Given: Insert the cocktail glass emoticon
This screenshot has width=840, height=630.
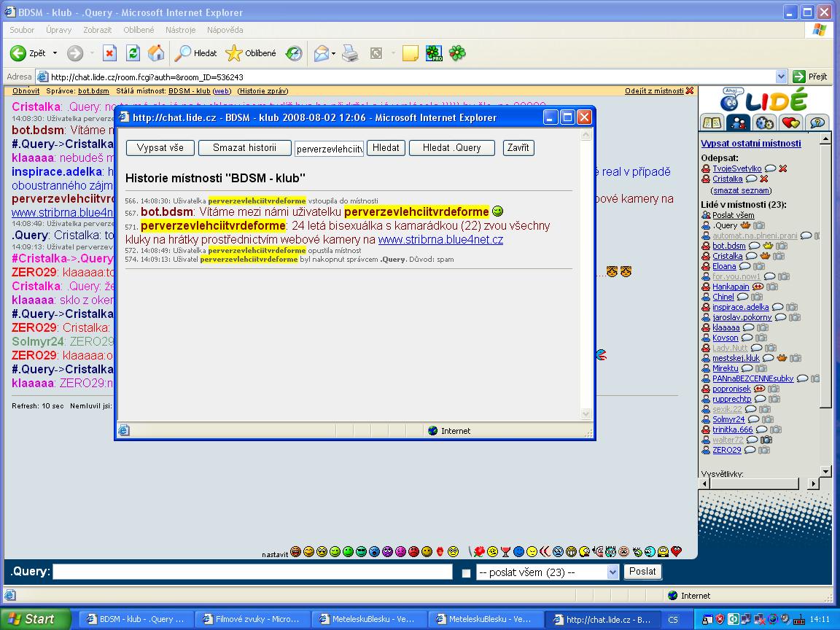Looking at the screenshot, I should 505,551.
